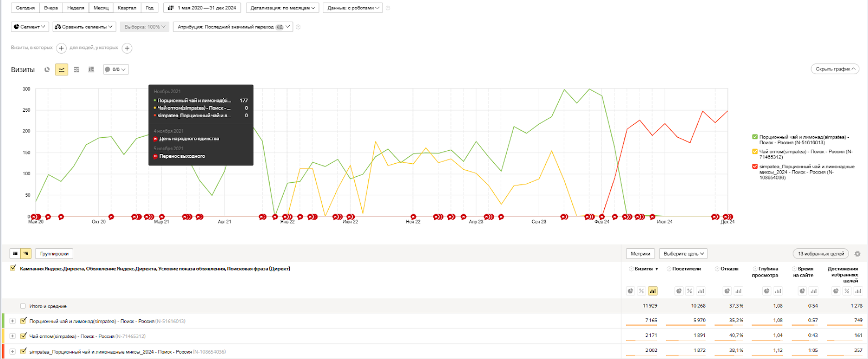Image resolution: width=868 pixels, height=359 pixels.
Task: Show the Визиты column as percentages
Action: [641, 291]
